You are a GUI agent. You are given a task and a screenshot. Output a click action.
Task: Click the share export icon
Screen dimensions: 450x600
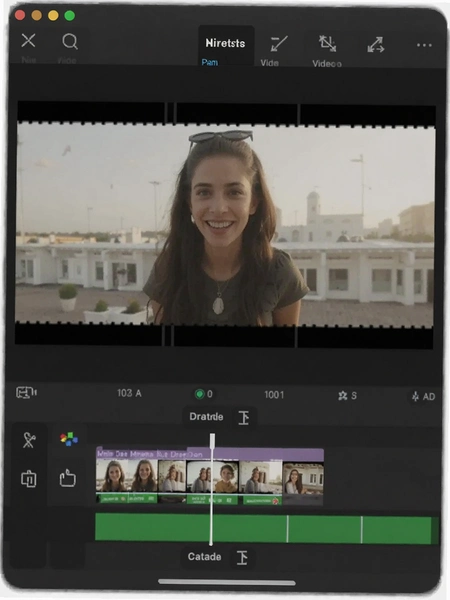coord(68,478)
